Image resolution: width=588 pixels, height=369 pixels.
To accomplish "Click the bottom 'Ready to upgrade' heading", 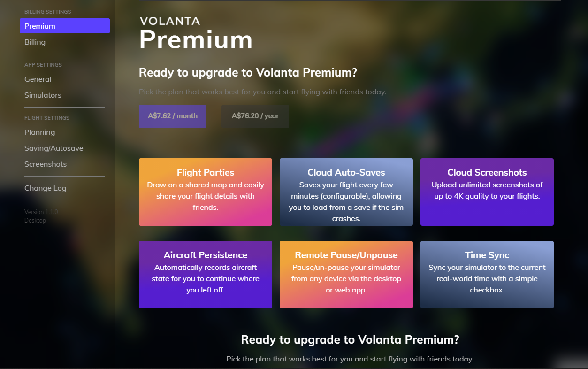I will [350, 339].
